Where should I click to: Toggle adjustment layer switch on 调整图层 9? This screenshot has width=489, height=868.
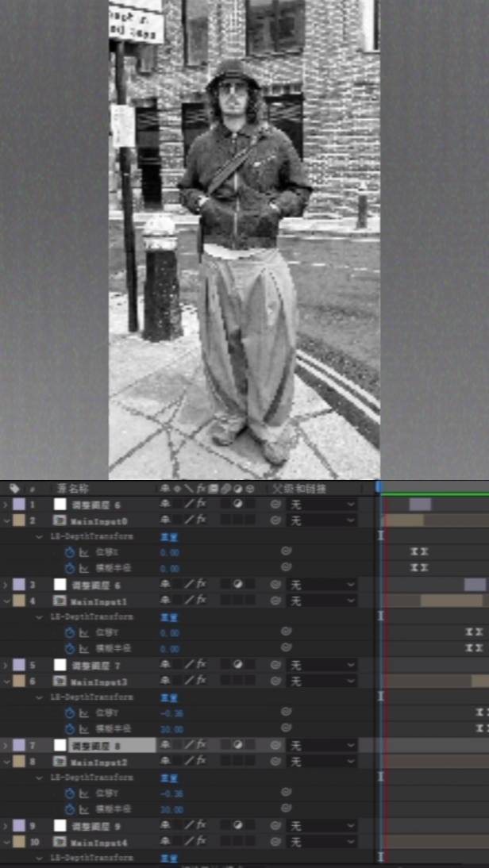237,826
